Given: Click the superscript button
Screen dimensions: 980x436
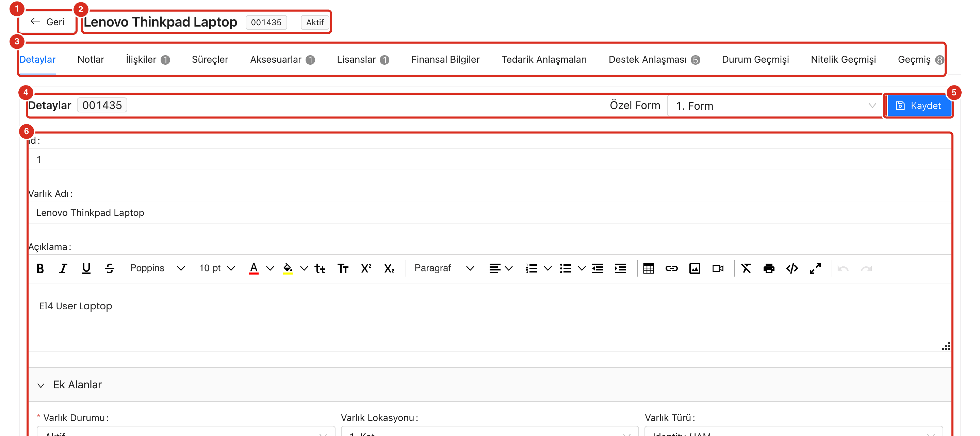Looking at the screenshot, I should pos(366,268).
